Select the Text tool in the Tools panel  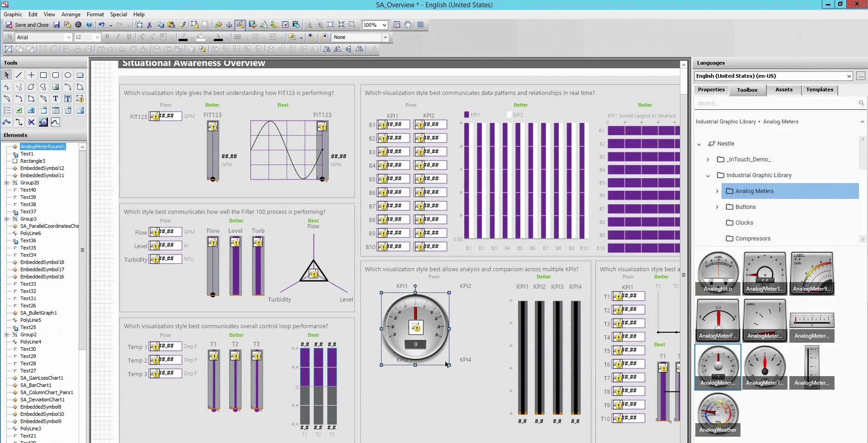pyautogui.click(x=56, y=99)
